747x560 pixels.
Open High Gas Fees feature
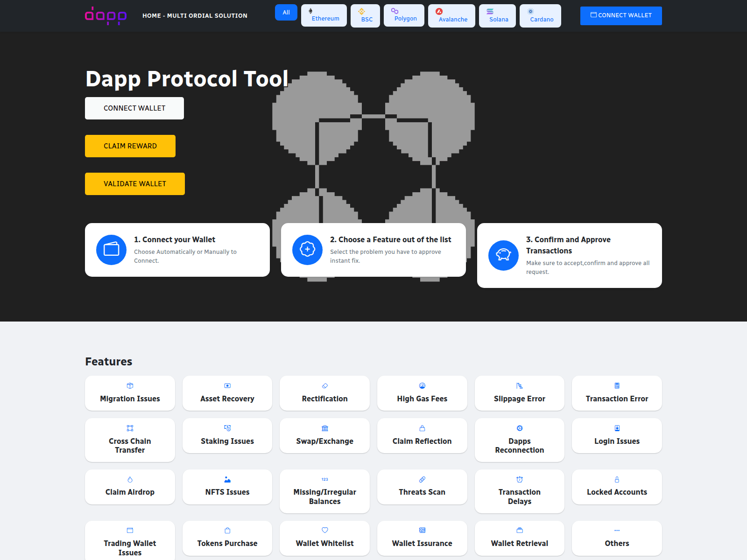click(422, 393)
